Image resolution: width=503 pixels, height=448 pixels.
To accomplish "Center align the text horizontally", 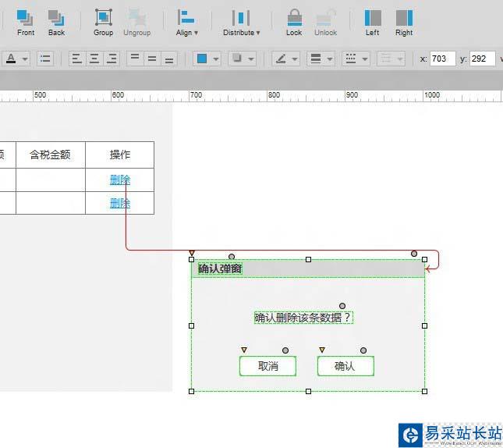I will [x=94, y=59].
